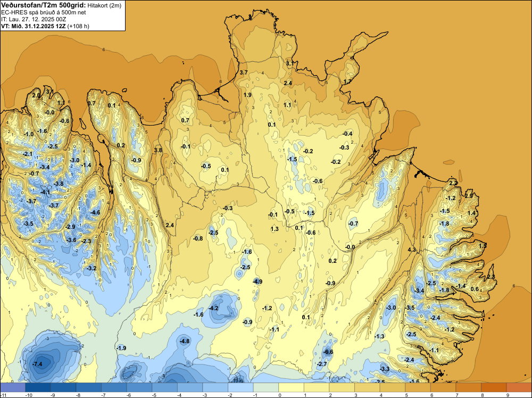532x398 pixels.
Task: Click the temperature value "-4.1"
Action: coord(45,192)
